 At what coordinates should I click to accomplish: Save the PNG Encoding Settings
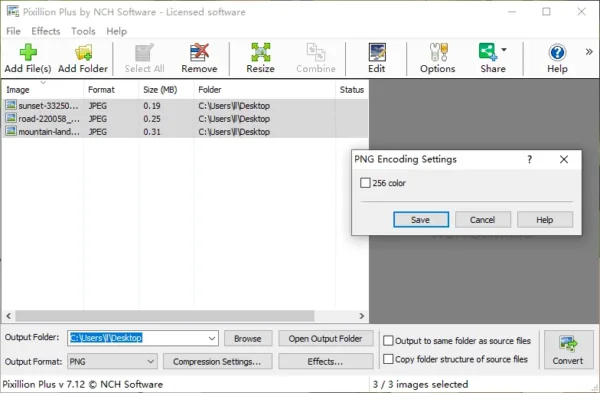[421, 220]
